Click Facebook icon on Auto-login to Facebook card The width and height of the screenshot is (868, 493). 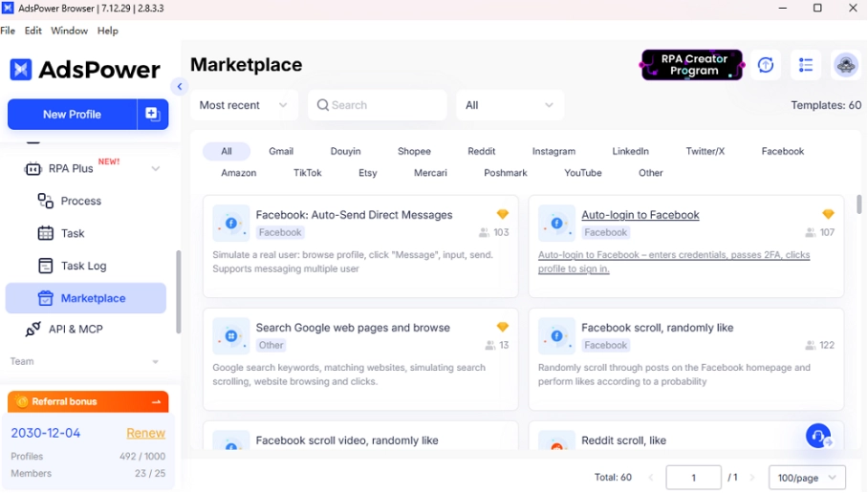[x=556, y=224]
